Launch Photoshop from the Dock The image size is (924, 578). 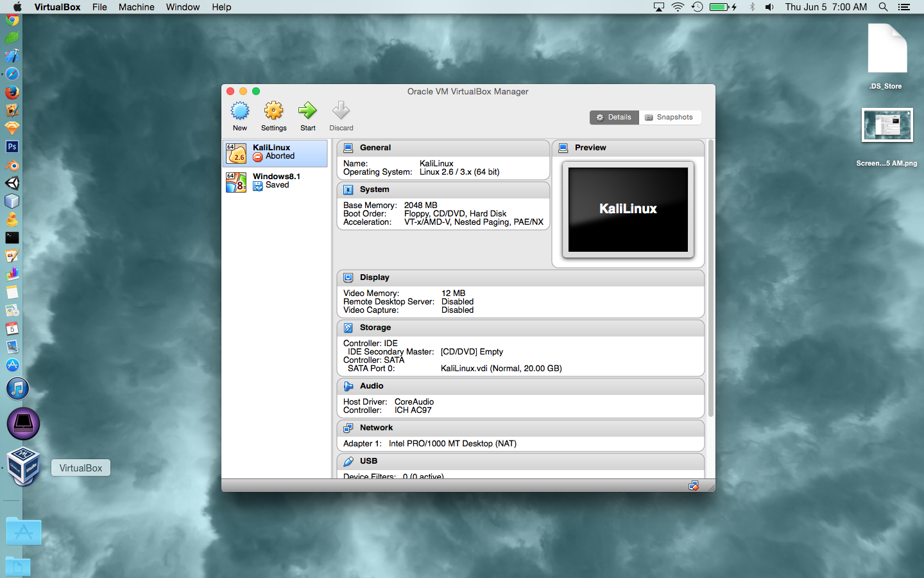[12, 146]
